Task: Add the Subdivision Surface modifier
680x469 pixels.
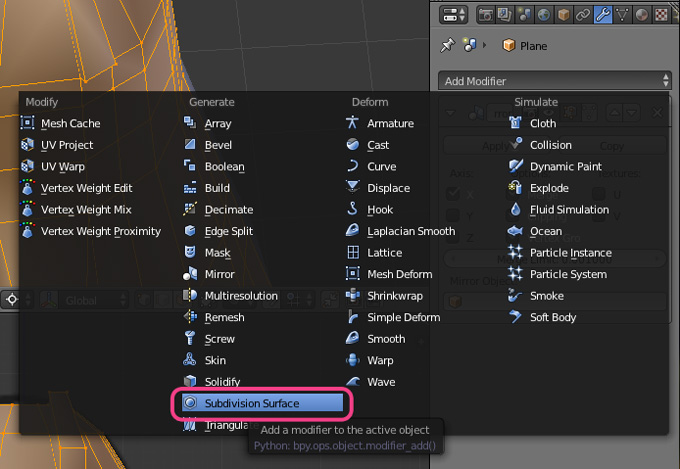Action: click(x=262, y=403)
